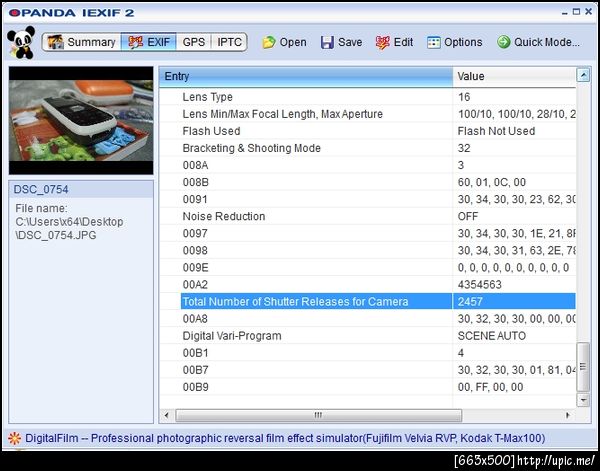Select Bracketing & Shooting Mode row

coord(367,148)
